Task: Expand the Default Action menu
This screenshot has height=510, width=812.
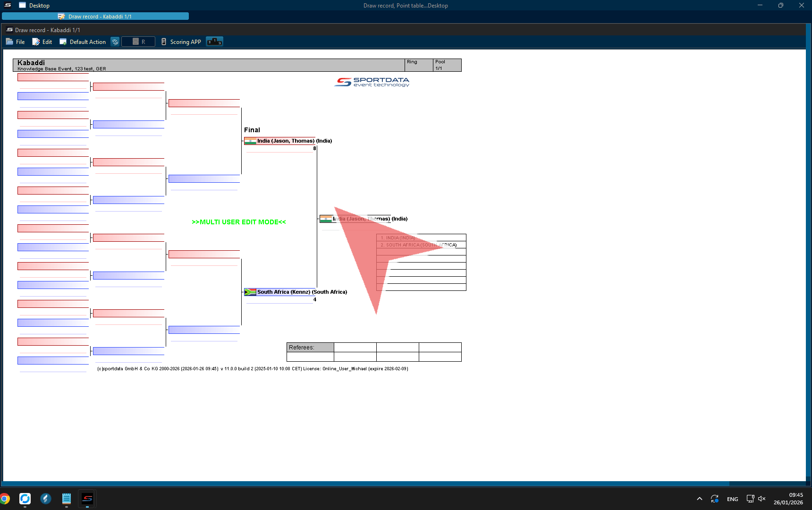Action: pos(83,42)
